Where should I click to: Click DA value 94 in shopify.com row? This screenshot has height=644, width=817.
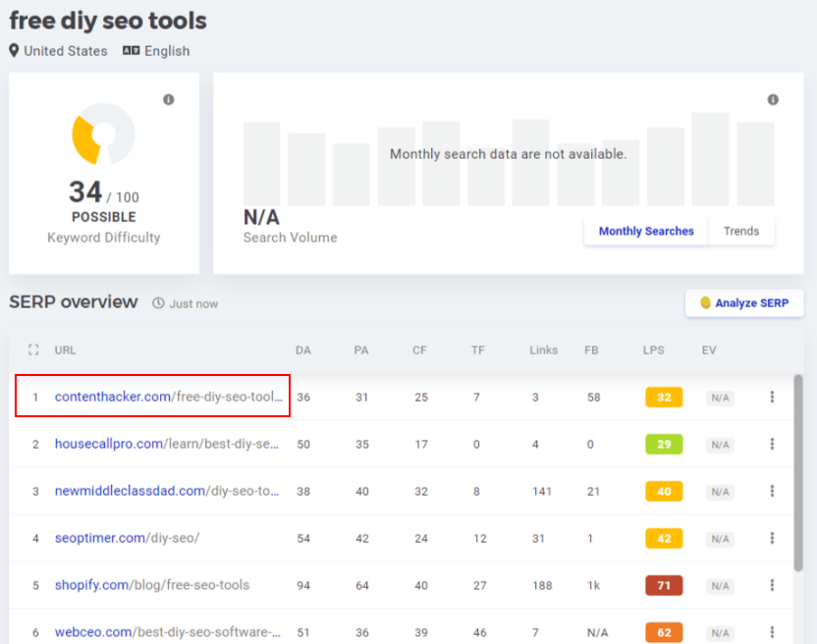(303, 585)
